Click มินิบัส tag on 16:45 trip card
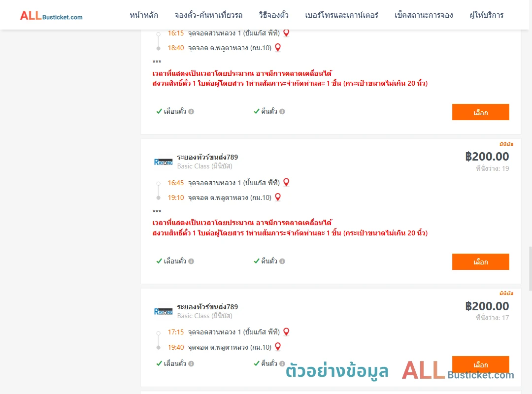The height and width of the screenshot is (394, 532). point(506,144)
